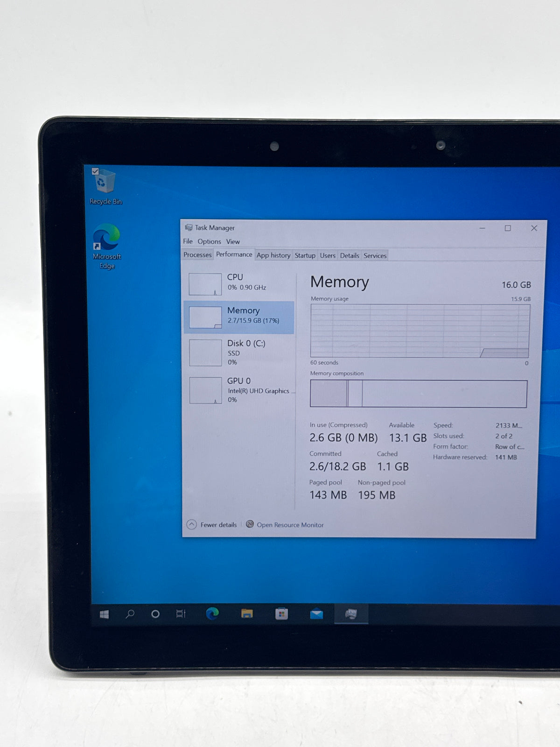Image resolution: width=560 pixels, height=747 pixels.
Task: Collapse view with Fewer details
Action: pos(212,524)
